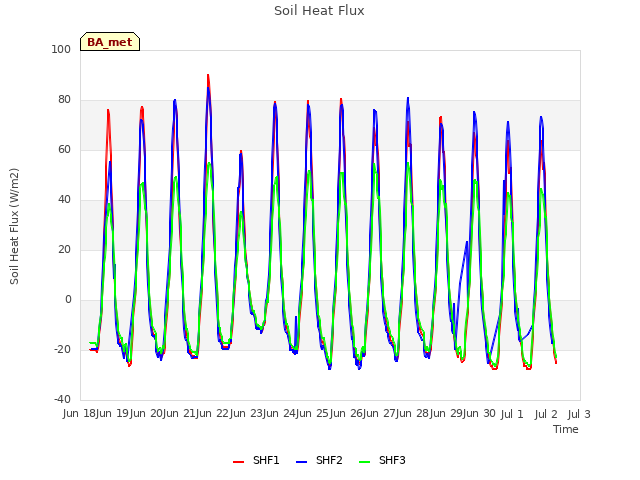Click the Jun 18 x-axis tick label

pos(79,414)
